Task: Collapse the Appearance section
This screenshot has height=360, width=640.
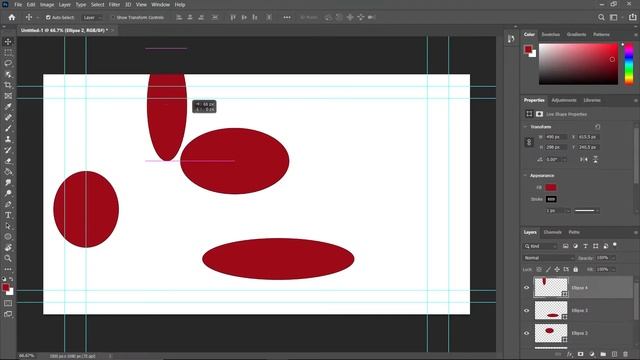Action: tap(525, 176)
